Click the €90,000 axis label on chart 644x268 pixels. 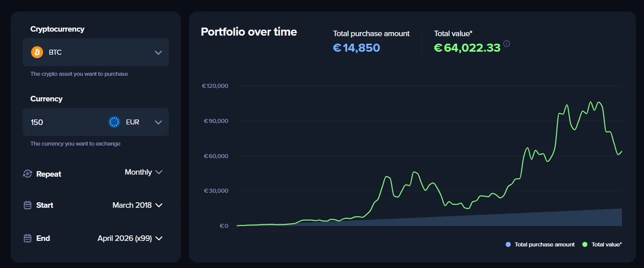click(215, 121)
